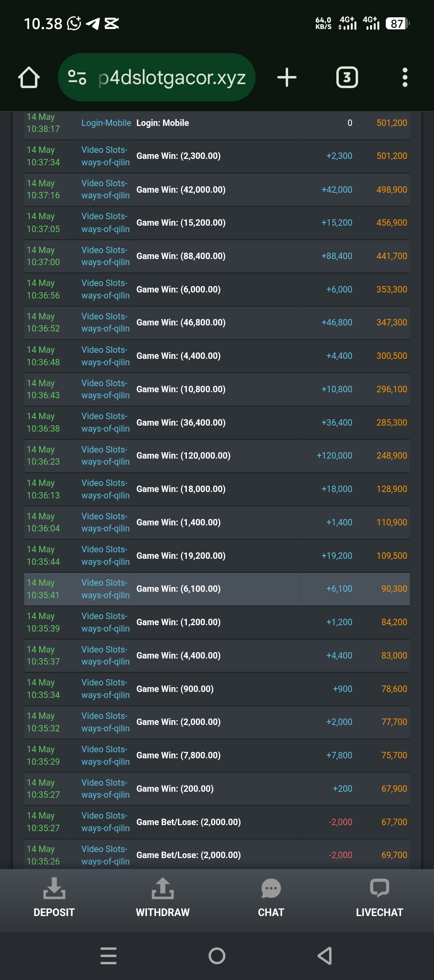Tap the Withdraw icon
Screen dimensions: 434x980
(163, 888)
